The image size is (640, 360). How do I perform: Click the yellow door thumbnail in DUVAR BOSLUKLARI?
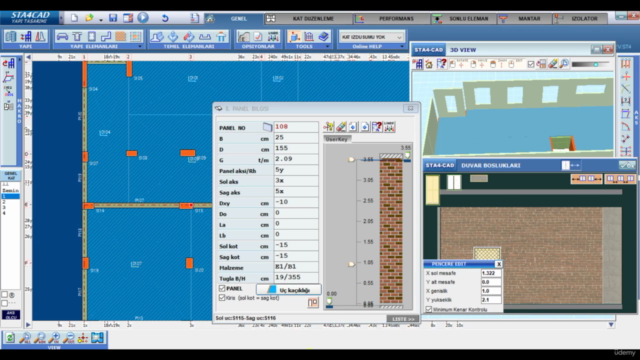pyautogui.click(x=432, y=190)
